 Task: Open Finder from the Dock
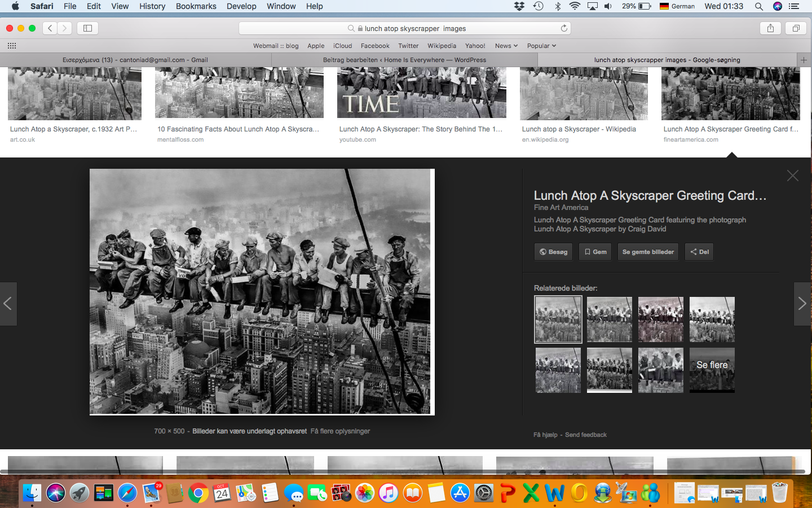(x=32, y=493)
